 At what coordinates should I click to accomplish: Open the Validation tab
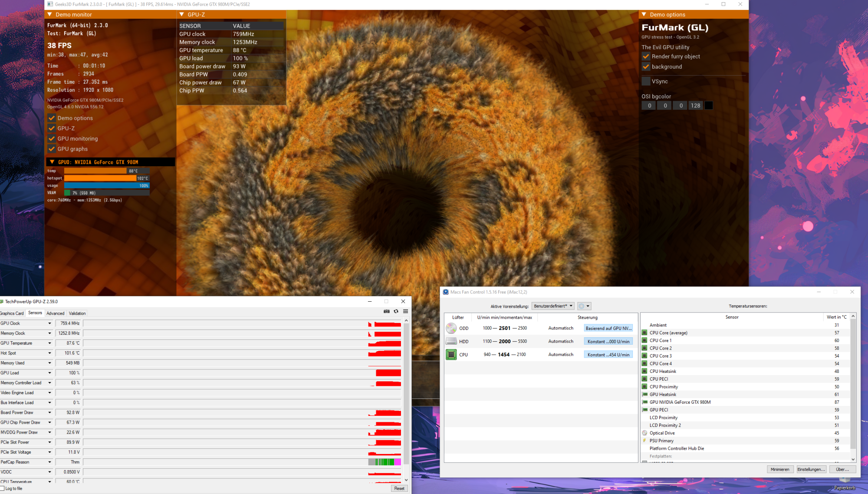click(77, 313)
